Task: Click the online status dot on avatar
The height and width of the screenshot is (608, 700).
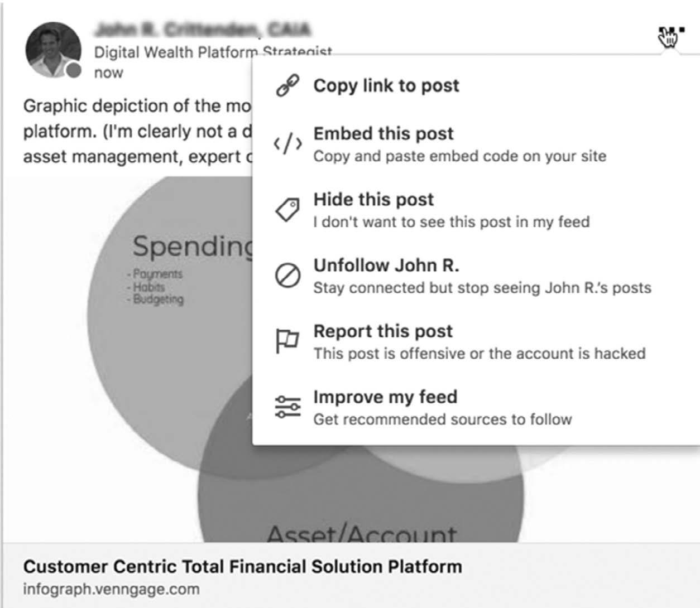Action: coord(73,70)
